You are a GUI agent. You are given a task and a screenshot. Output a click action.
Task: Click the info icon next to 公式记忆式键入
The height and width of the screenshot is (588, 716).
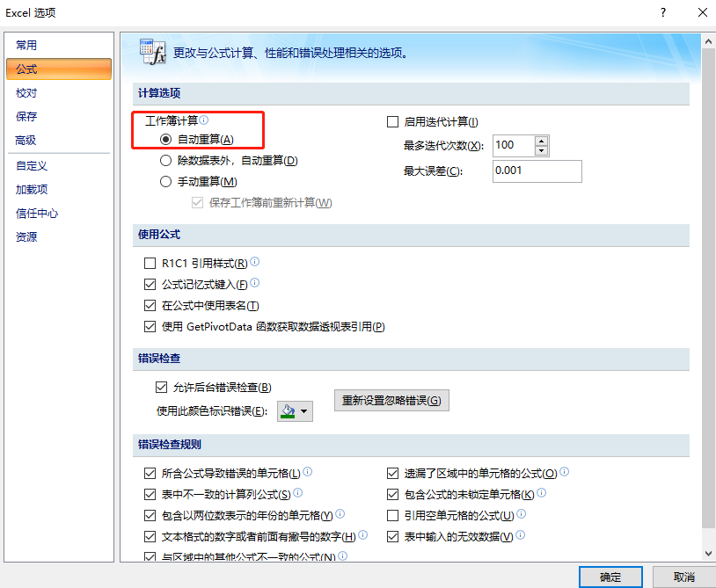tap(255, 283)
